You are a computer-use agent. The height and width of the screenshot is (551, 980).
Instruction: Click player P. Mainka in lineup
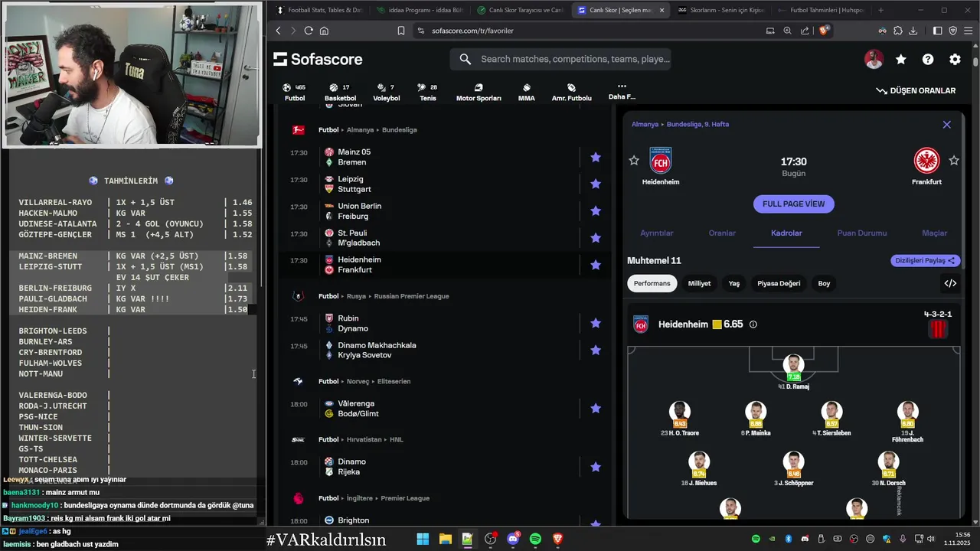click(756, 419)
